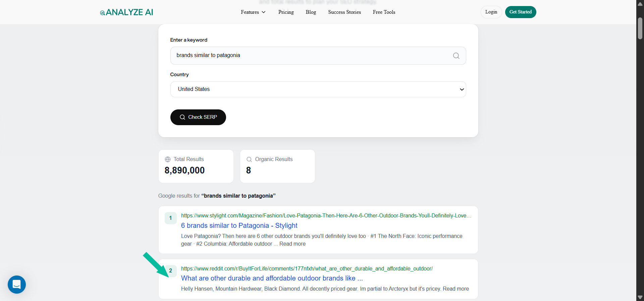
Task: Open Free Tools page
Action: tap(384, 12)
